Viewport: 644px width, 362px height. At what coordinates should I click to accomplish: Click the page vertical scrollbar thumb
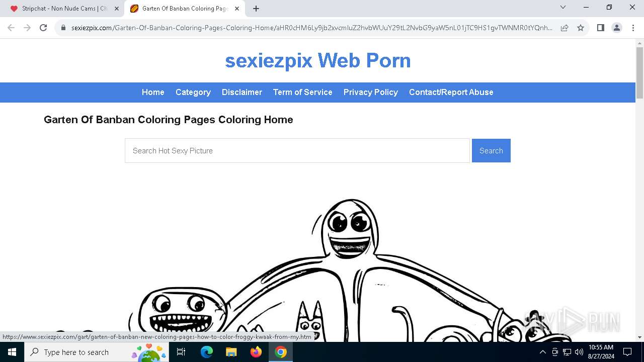[639, 73]
